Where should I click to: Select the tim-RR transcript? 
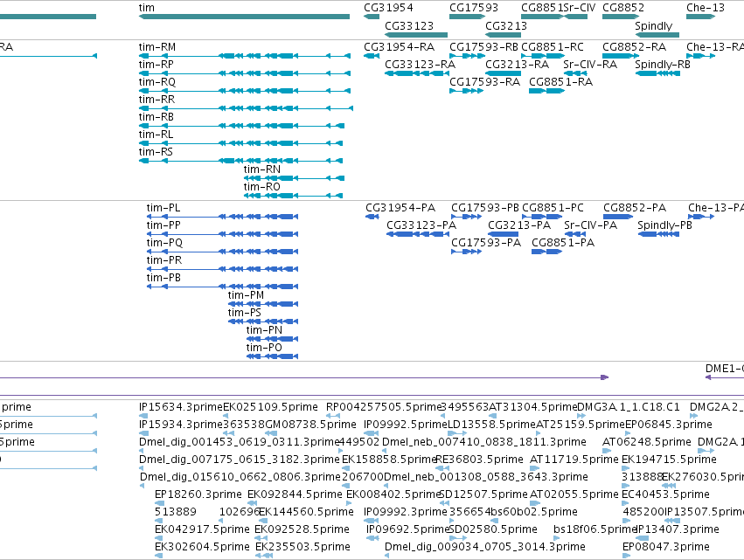(246, 108)
